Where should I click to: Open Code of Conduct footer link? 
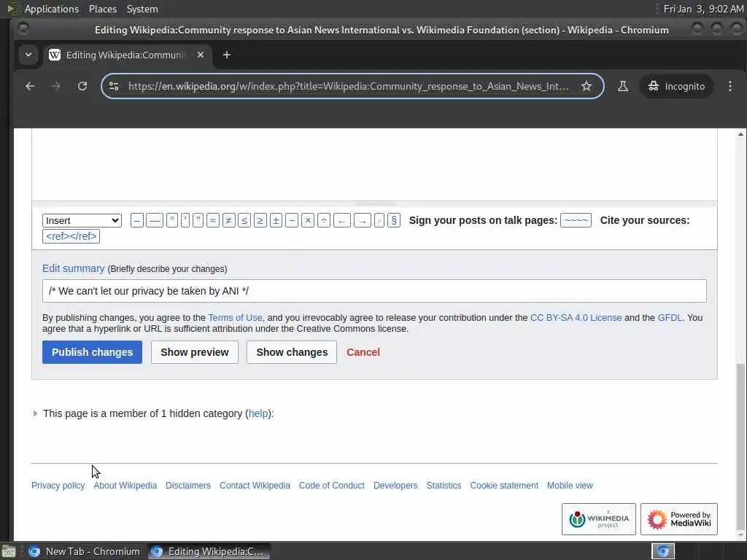332,485
